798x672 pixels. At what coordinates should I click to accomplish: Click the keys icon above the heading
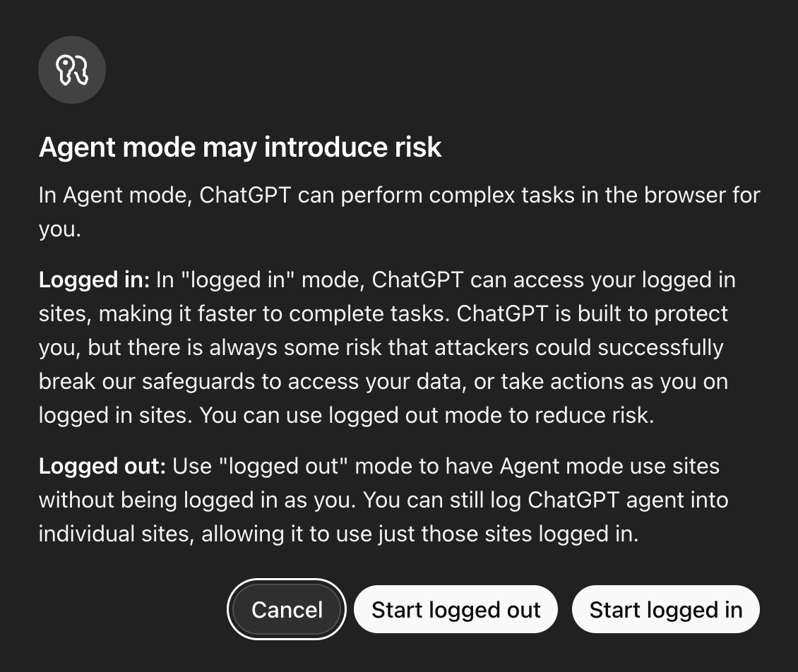tap(71, 70)
